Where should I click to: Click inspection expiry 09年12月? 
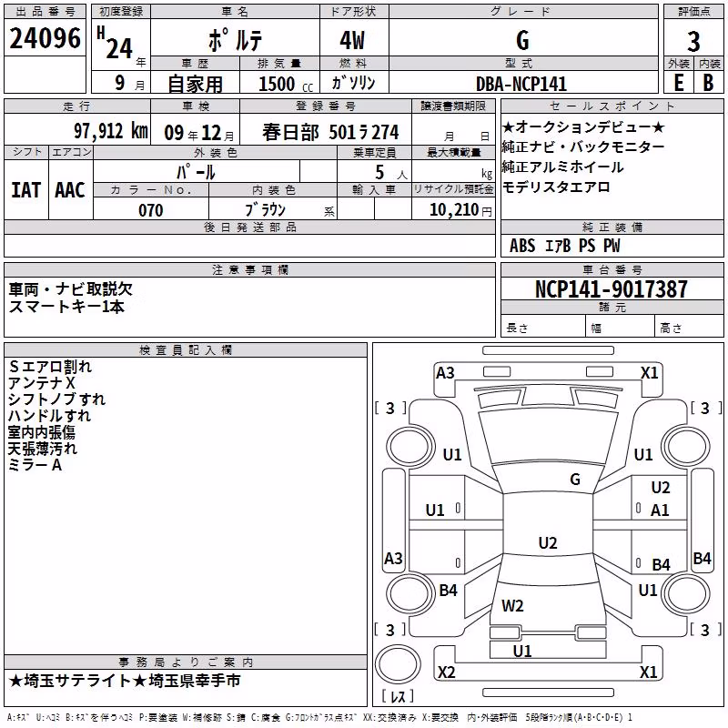point(199,133)
